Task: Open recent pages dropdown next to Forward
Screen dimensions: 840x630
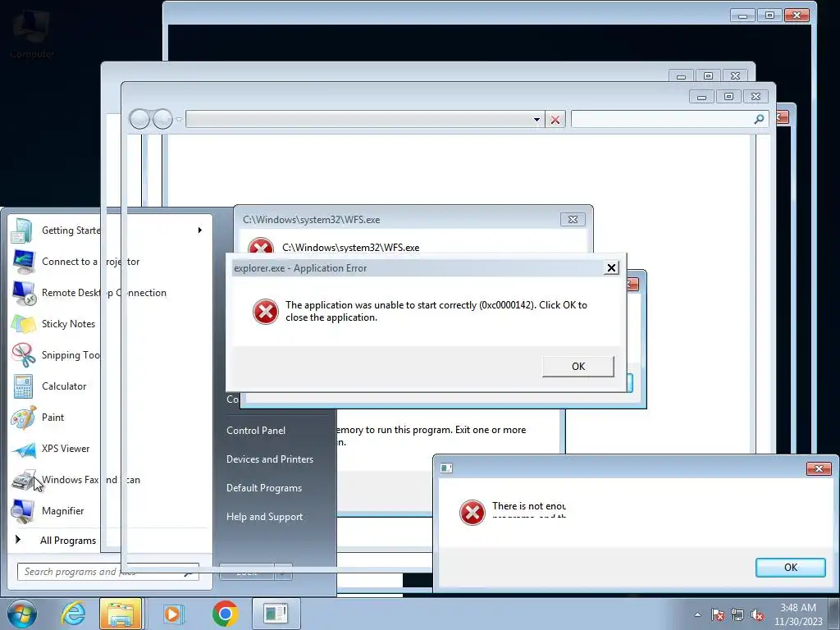Action: [x=179, y=120]
